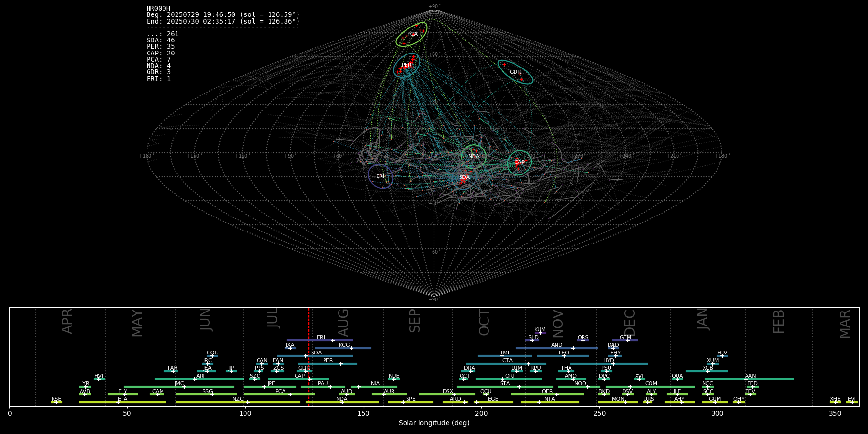Select the 'ERI: 1' count entry
The image size is (868, 434).
(159, 79)
